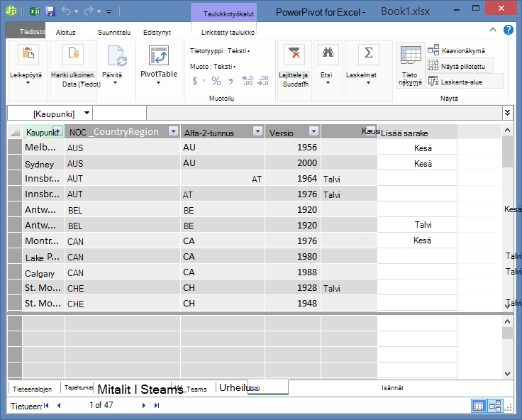Click the select-all table corner
522x420 pixels.
click(x=15, y=132)
